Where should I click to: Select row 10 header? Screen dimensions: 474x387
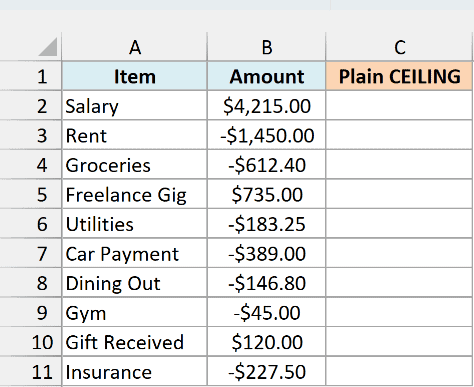[x=31, y=342]
